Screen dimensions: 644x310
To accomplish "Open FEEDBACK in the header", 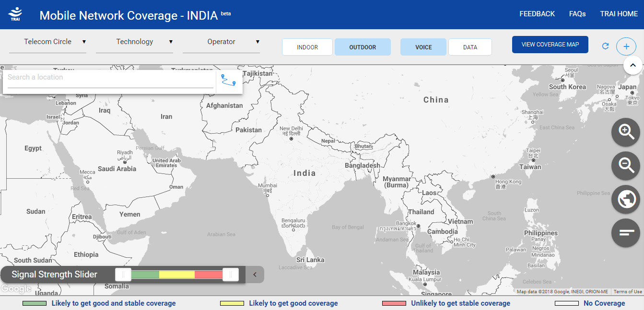I will [537, 14].
